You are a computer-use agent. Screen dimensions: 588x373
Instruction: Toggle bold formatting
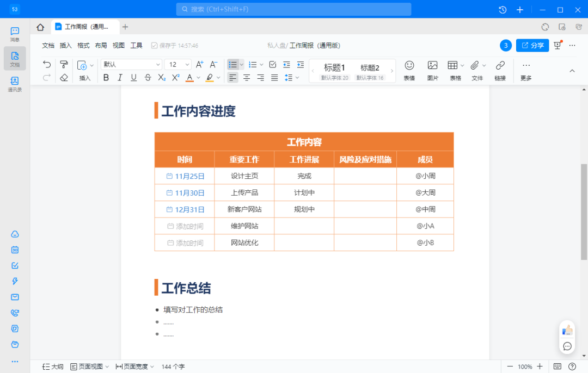point(106,78)
